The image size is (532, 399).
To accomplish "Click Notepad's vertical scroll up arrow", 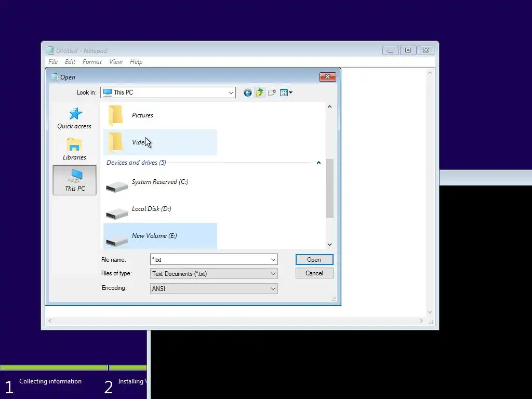I will (430, 73).
